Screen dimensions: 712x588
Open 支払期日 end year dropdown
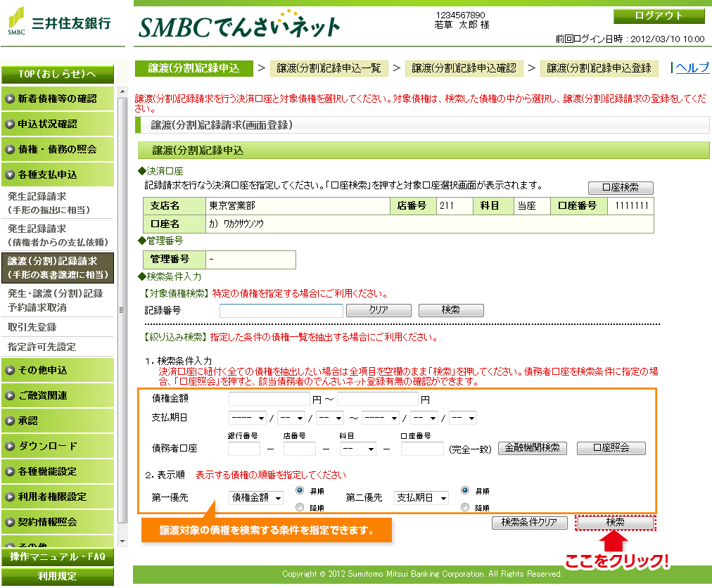381,418
